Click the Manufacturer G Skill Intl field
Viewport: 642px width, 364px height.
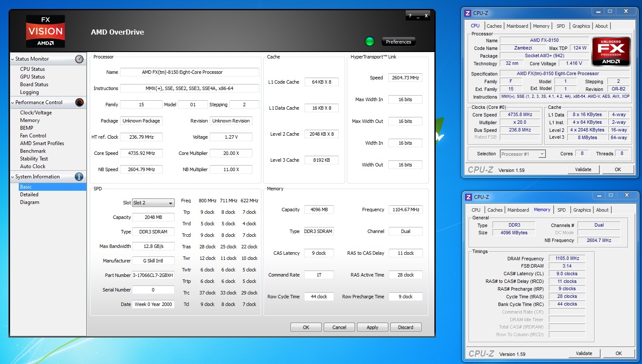153,261
